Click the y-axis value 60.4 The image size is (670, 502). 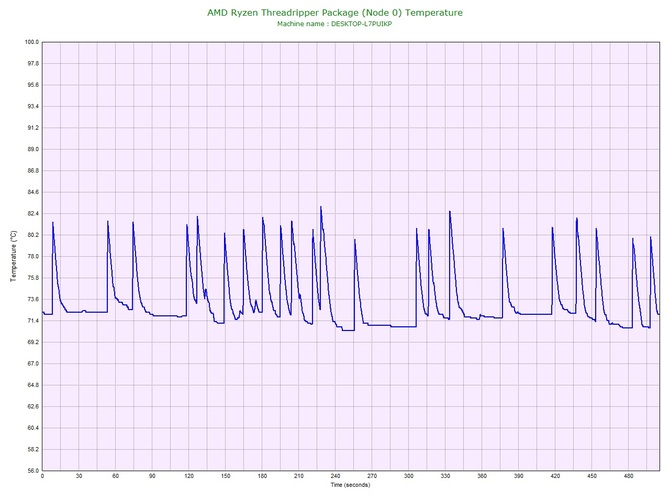click(33, 428)
